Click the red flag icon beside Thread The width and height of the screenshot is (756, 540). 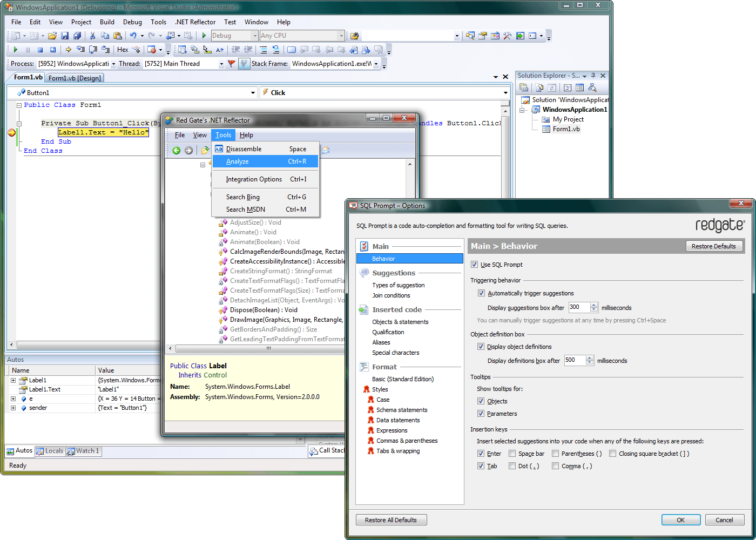pos(232,64)
